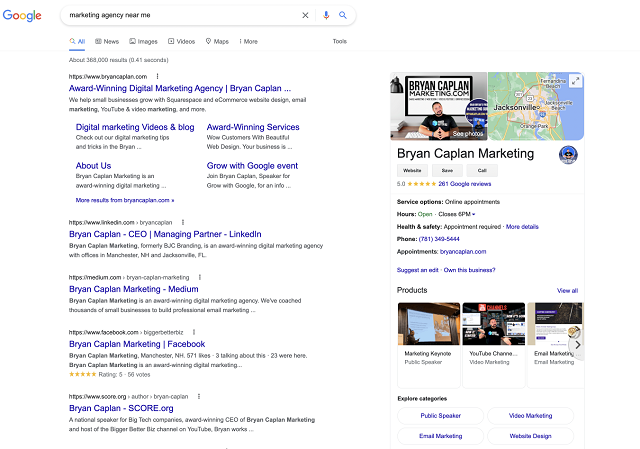
Task: Select the Website Design category chip
Action: pos(530,436)
